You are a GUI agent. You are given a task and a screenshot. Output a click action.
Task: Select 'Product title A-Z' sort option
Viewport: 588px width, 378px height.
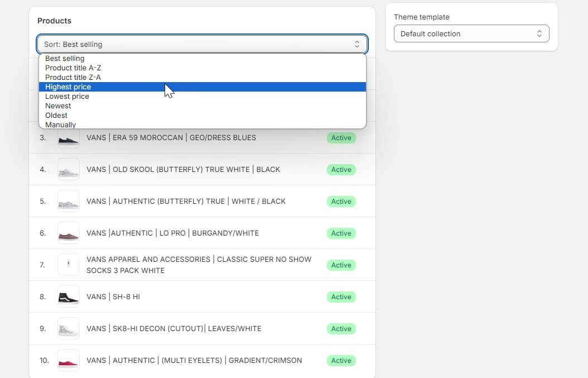point(72,68)
